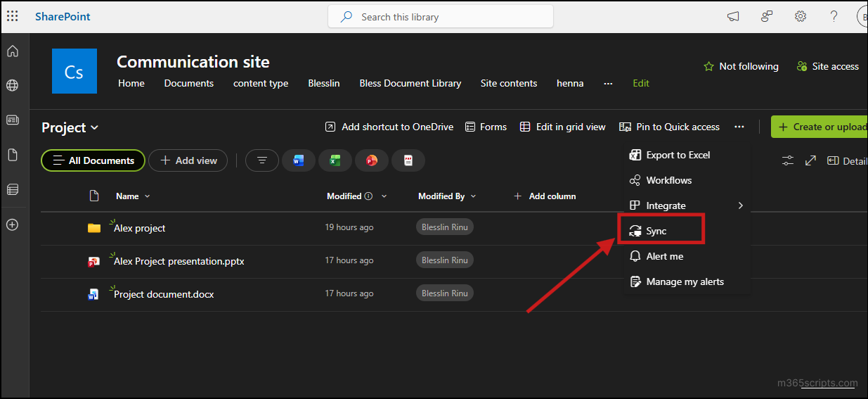Click Add column header
The image size is (868, 399).
click(x=545, y=196)
